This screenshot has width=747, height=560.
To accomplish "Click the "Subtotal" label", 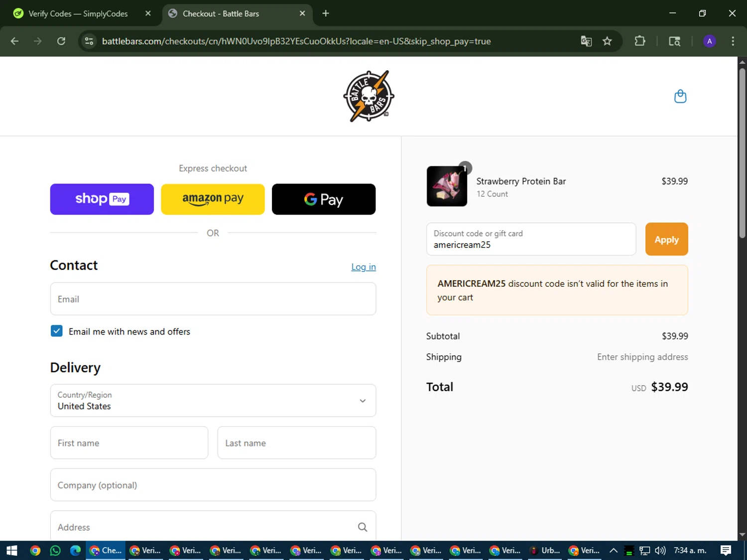I will click(x=443, y=336).
